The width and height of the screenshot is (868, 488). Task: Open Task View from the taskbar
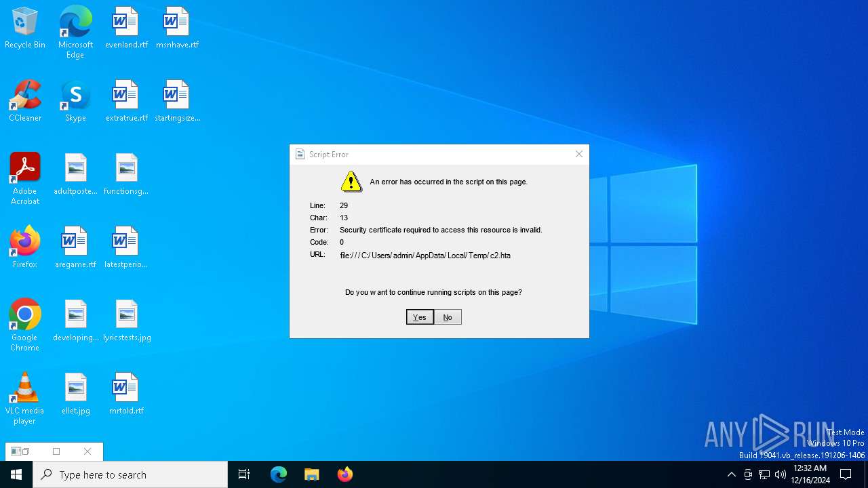244,474
